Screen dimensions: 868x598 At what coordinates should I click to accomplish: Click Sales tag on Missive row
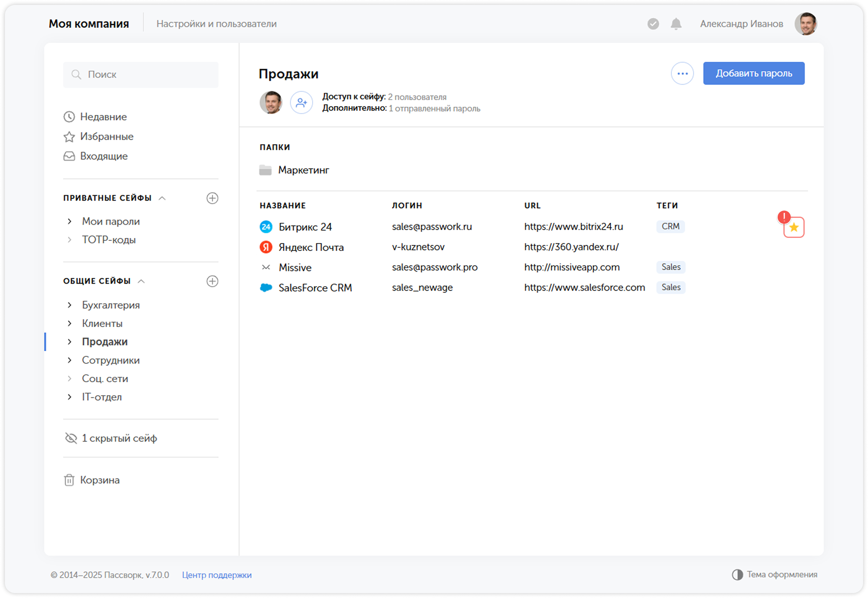[x=671, y=267]
